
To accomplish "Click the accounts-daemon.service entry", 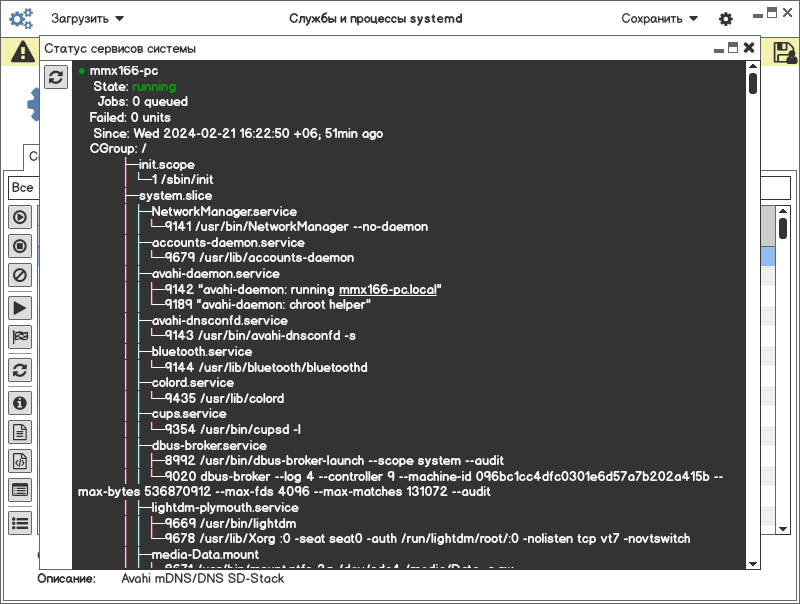I will [x=228, y=243].
